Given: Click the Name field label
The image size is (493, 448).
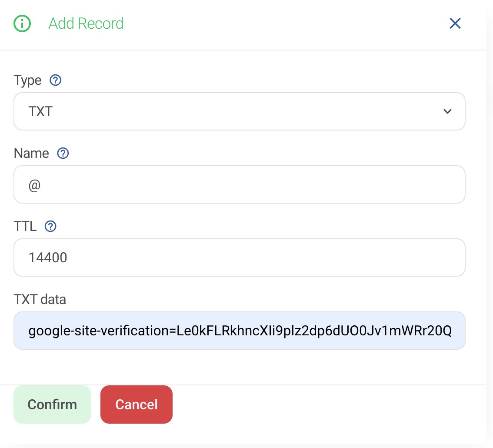Looking at the screenshot, I should pyautogui.click(x=31, y=154).
